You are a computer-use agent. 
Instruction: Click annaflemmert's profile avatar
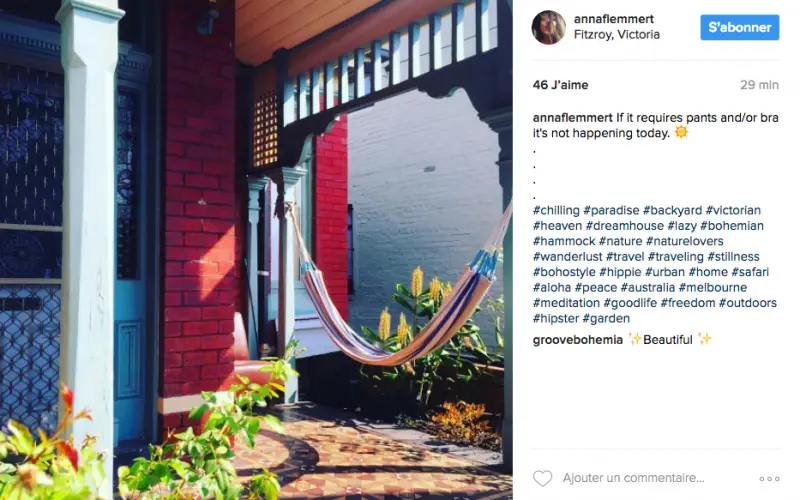click(548, 28)
